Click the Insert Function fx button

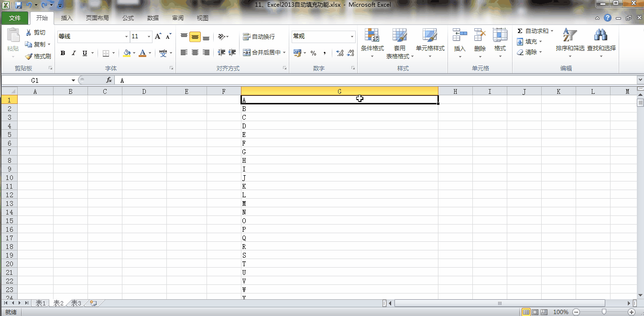point(109,80)
